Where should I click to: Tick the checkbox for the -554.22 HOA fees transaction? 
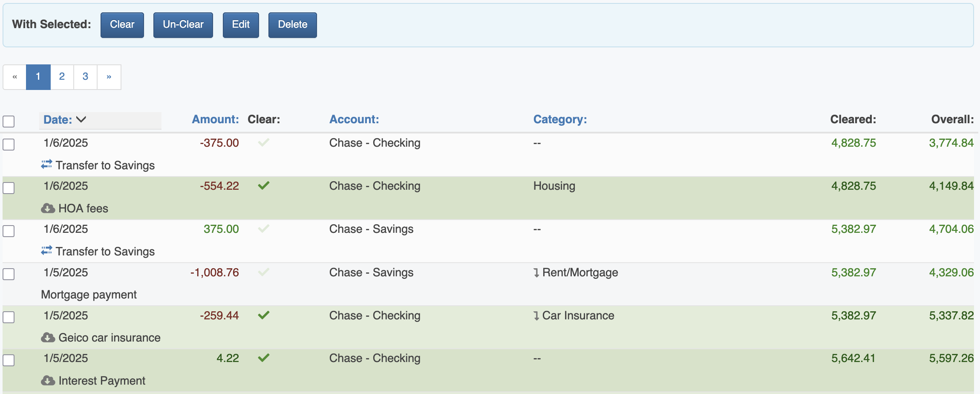9,188
